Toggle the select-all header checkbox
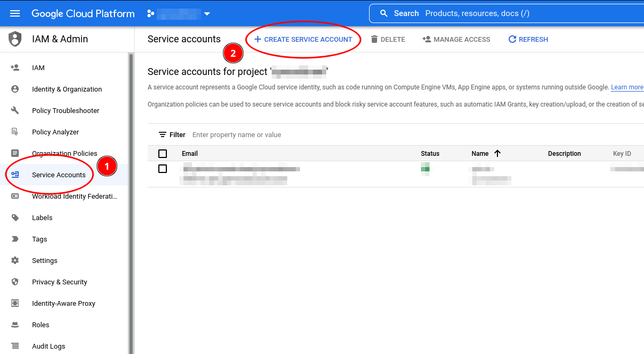The image size is (644, 354). point(163,154)
